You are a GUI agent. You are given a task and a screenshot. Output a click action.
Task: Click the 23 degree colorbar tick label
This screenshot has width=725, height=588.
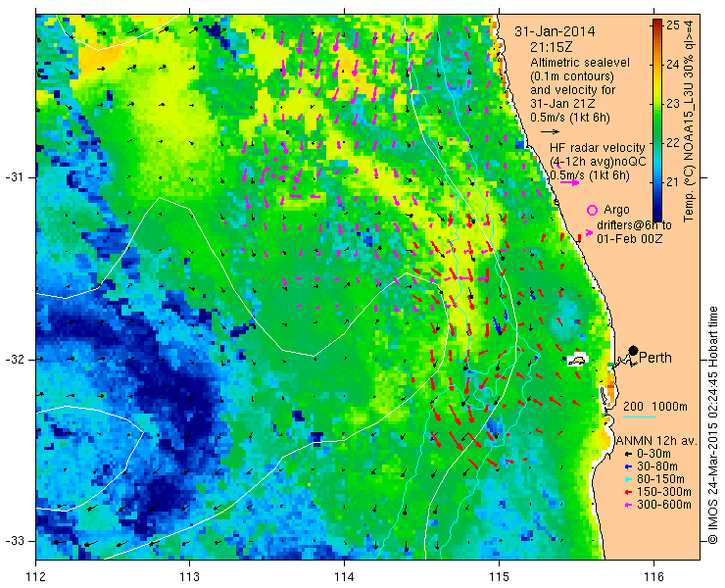point(673,103)
